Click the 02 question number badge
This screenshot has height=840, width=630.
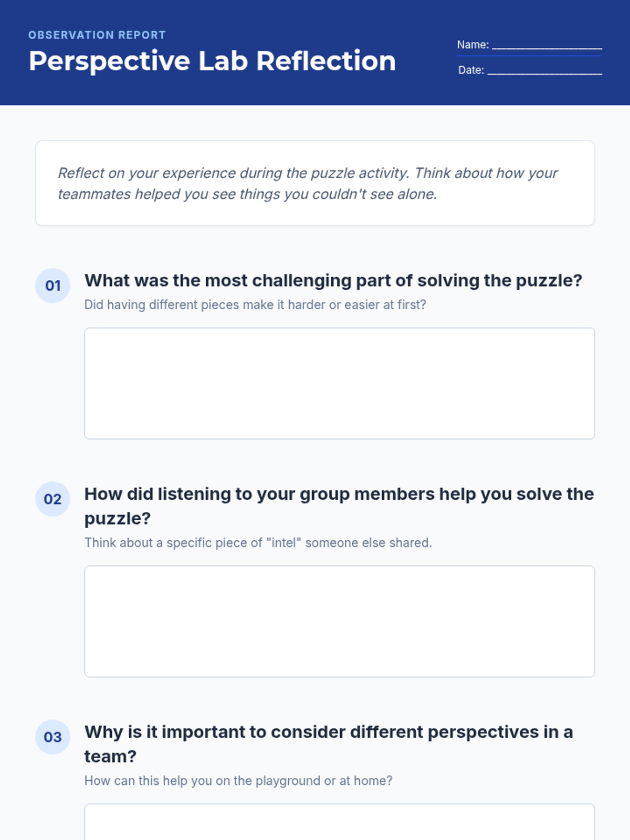(52, 499)
